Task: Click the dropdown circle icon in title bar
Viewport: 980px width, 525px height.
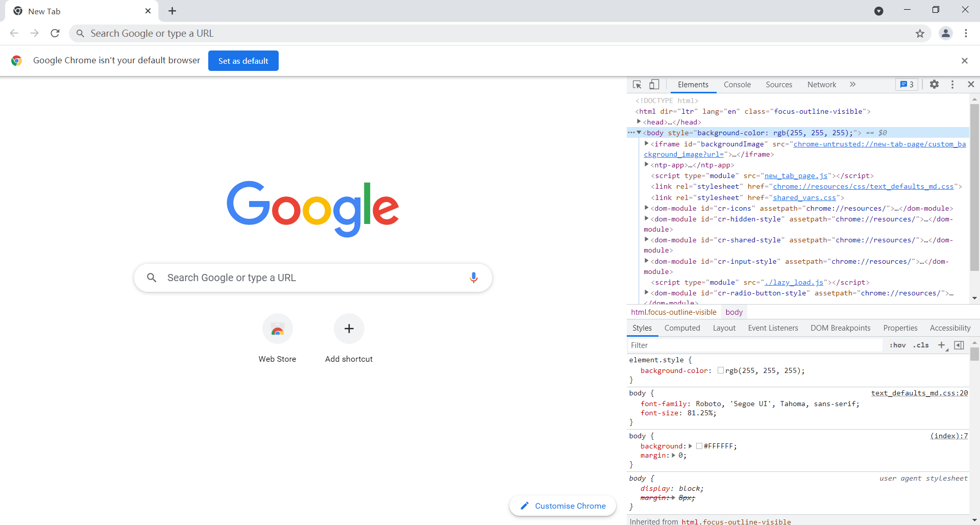Action: 878,11
